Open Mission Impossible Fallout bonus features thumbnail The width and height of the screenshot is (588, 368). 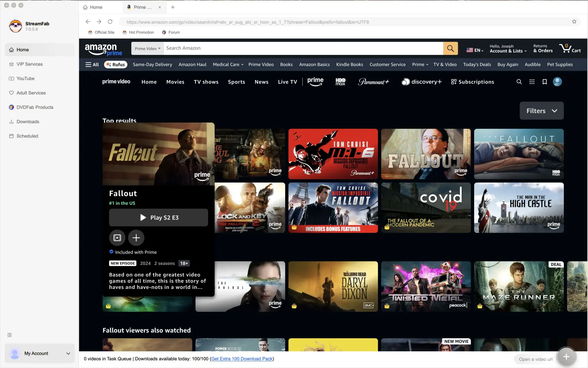[x=333, y=208]
